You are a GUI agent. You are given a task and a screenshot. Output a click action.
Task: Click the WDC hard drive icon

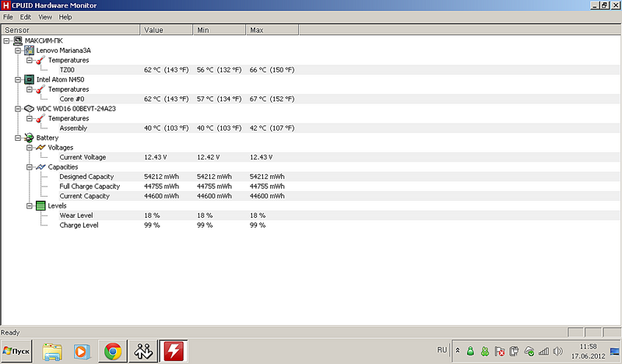30,109
